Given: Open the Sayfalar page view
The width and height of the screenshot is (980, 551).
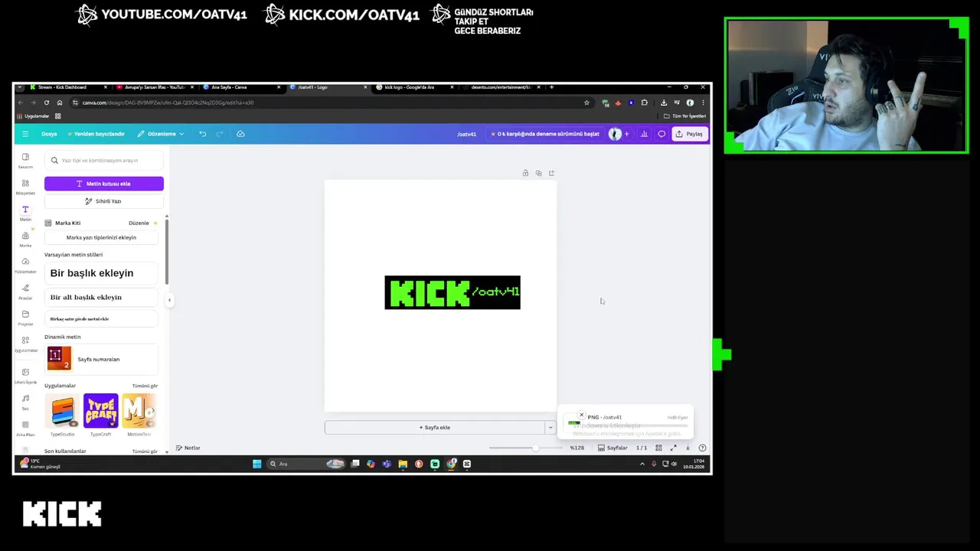Looking at the screenshot, I should pos(612,448).
